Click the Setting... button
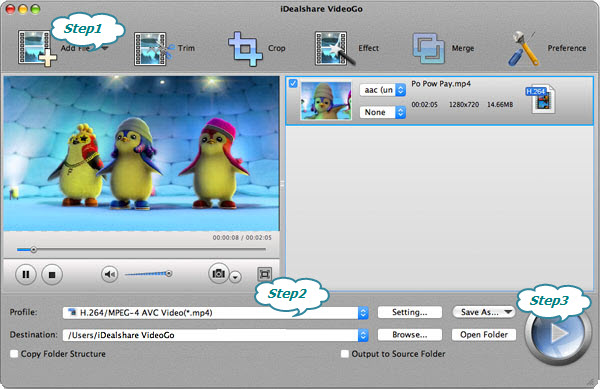This screenshot has width=600, height=389. coord(410,312)
